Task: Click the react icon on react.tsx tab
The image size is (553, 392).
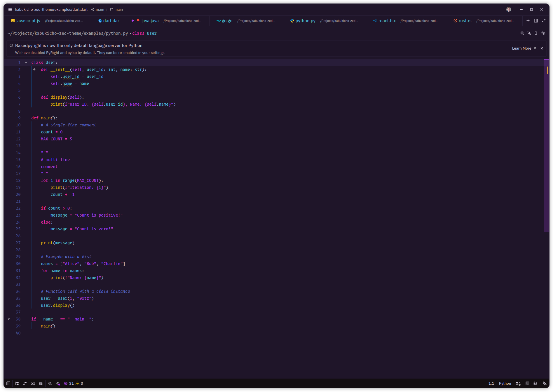Action: [375, 21]
